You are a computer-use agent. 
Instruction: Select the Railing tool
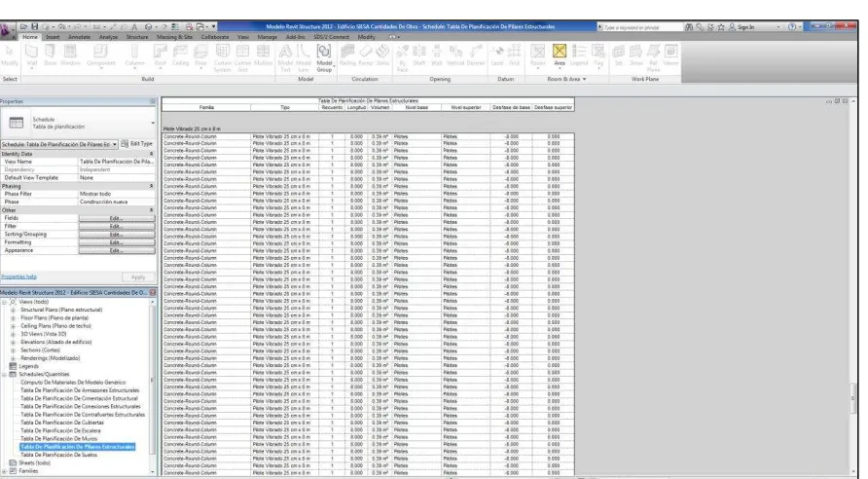347,55
